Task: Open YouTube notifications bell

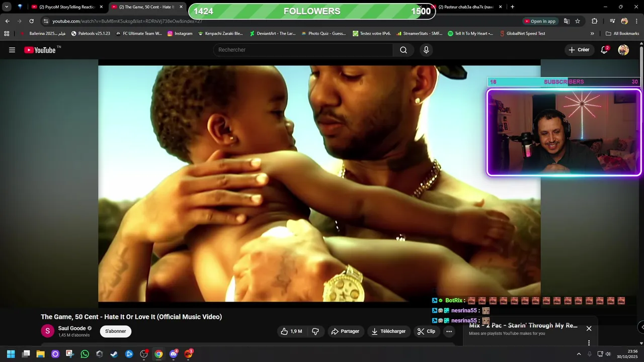Action: tap(604, 50)
